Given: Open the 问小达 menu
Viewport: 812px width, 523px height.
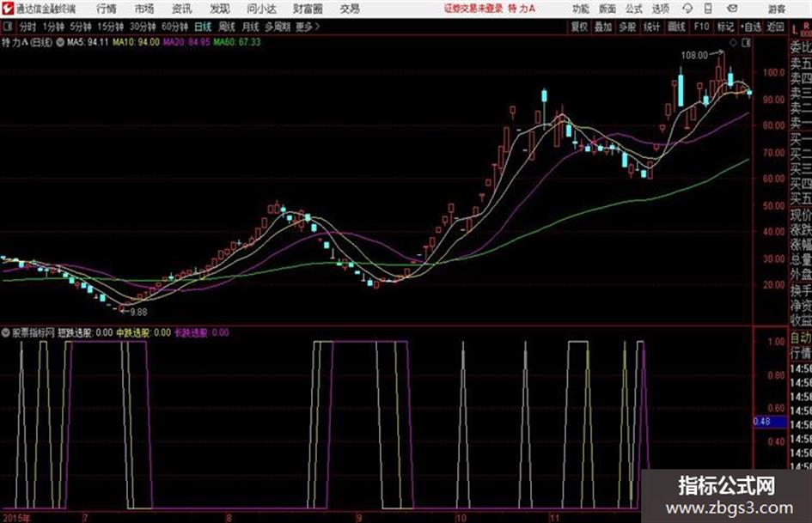Looking at the screenshot, I should tap(261, 9).
